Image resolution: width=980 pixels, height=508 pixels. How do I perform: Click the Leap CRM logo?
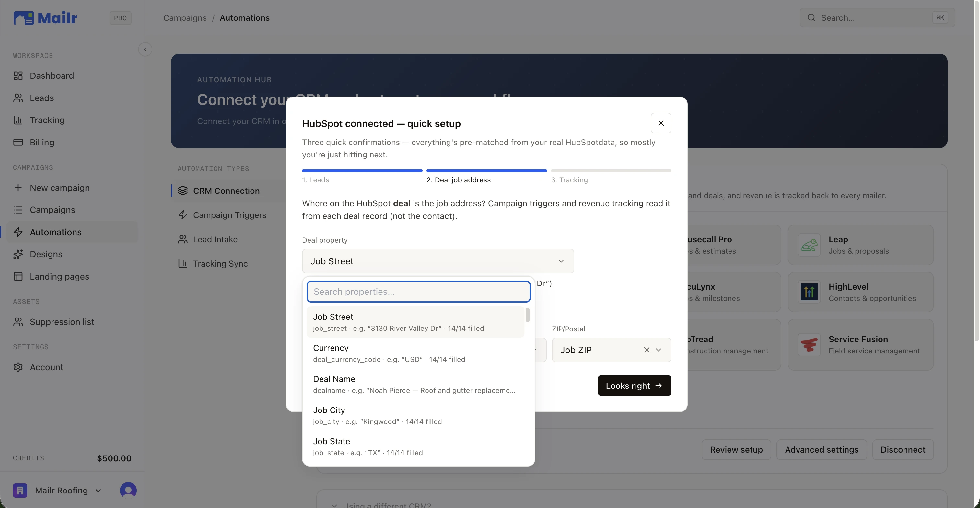(x=809, y=245)
